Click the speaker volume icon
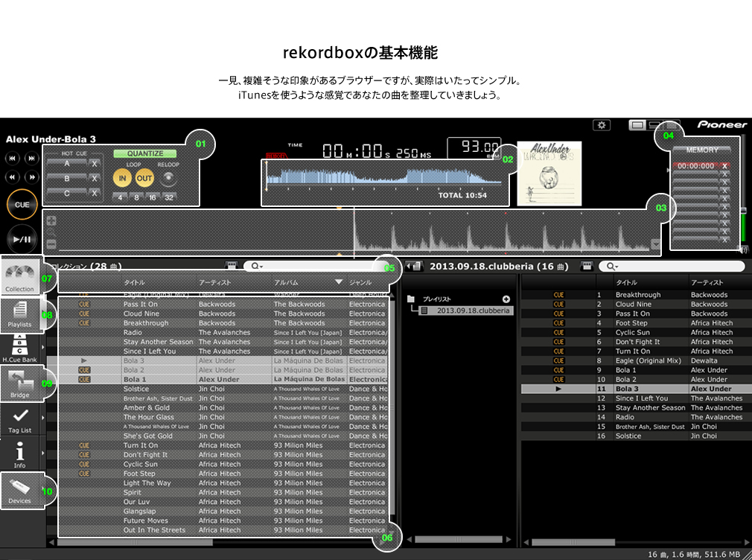Image resolution: width=752 pixels, height=560 pixels. point(745,250)
